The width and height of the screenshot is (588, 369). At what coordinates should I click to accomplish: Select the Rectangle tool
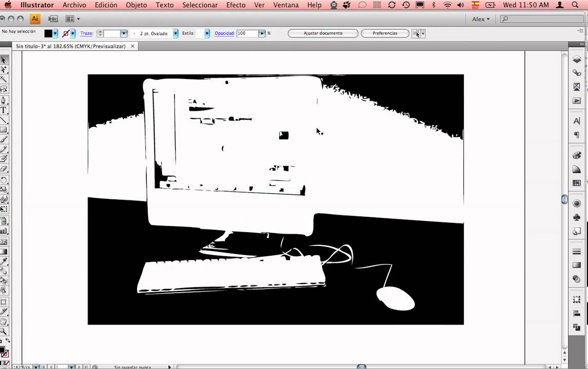4,130
